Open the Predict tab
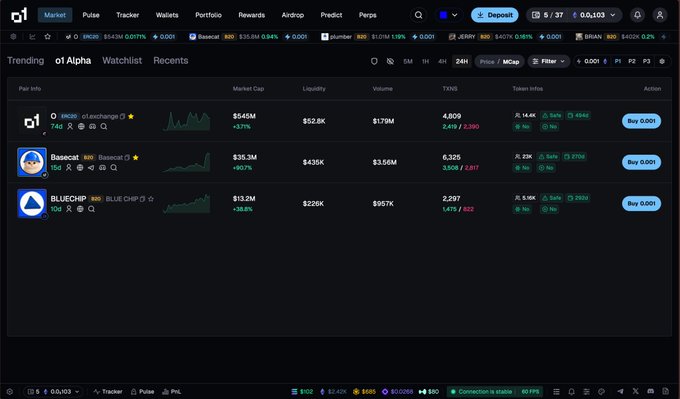Screen dimensions: 680x399 click(331, 15)
